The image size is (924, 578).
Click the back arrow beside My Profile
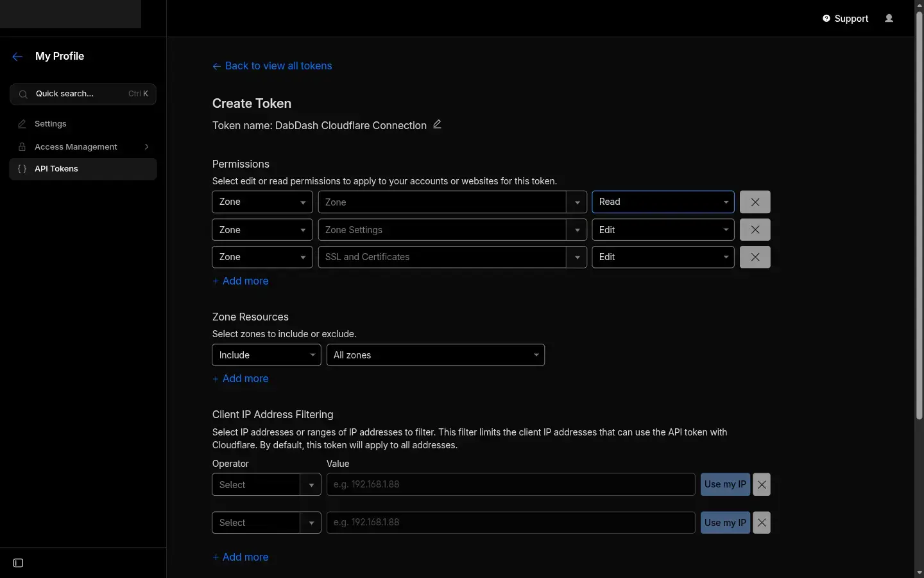(x=17, y=57)
